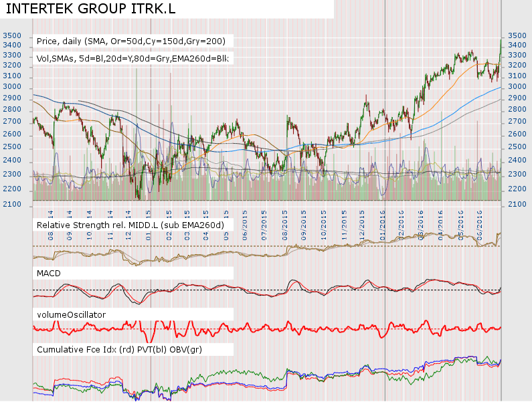Viewport: 532px width, 402px height.
Task: Click 2800 on the right price axis
Action: [517, 109]
